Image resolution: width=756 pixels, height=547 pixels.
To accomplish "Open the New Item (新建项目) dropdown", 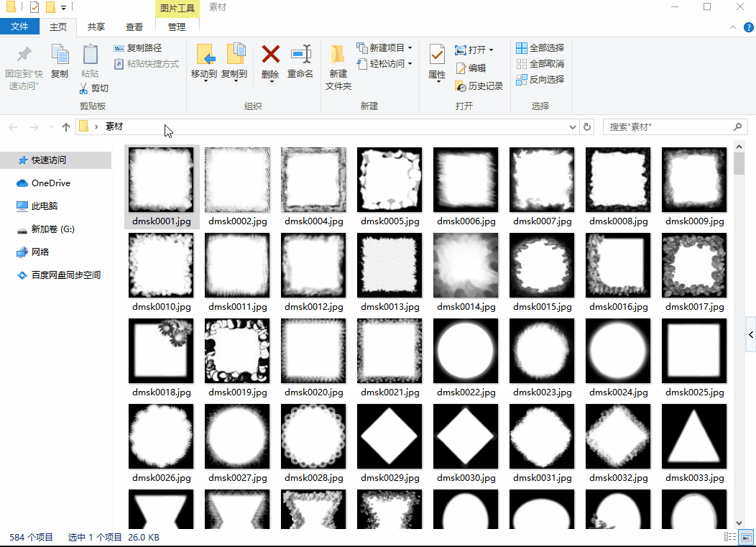I will [x=410, y=48].
